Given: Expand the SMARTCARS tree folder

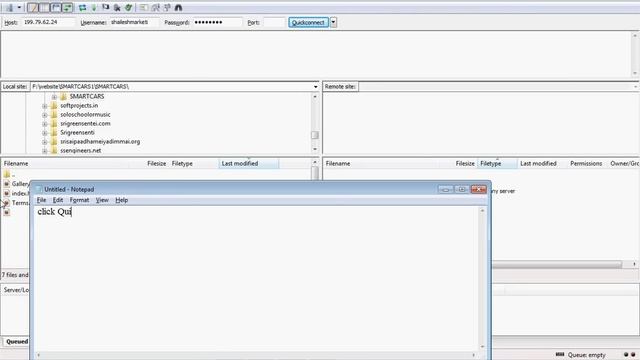Looking at the screenshot, I should [x=54, y=97].
